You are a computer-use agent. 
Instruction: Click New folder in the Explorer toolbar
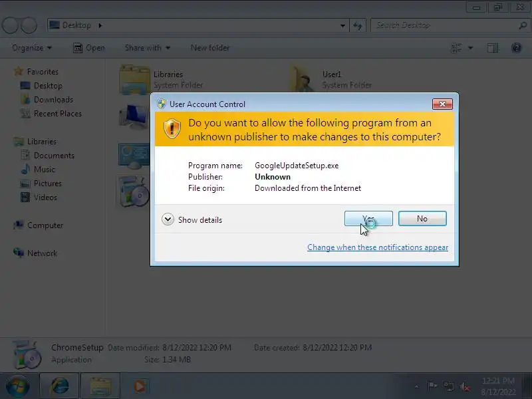point(210,48)
